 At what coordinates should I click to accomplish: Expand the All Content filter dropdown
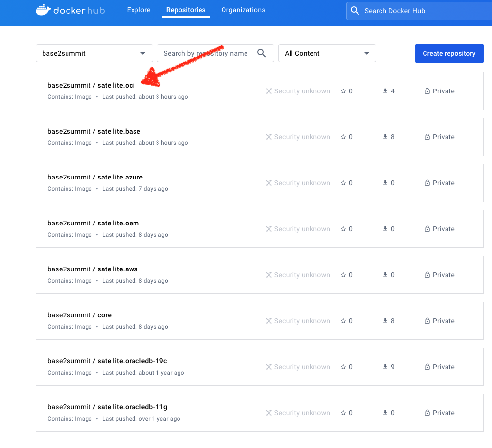coord(327,53)
